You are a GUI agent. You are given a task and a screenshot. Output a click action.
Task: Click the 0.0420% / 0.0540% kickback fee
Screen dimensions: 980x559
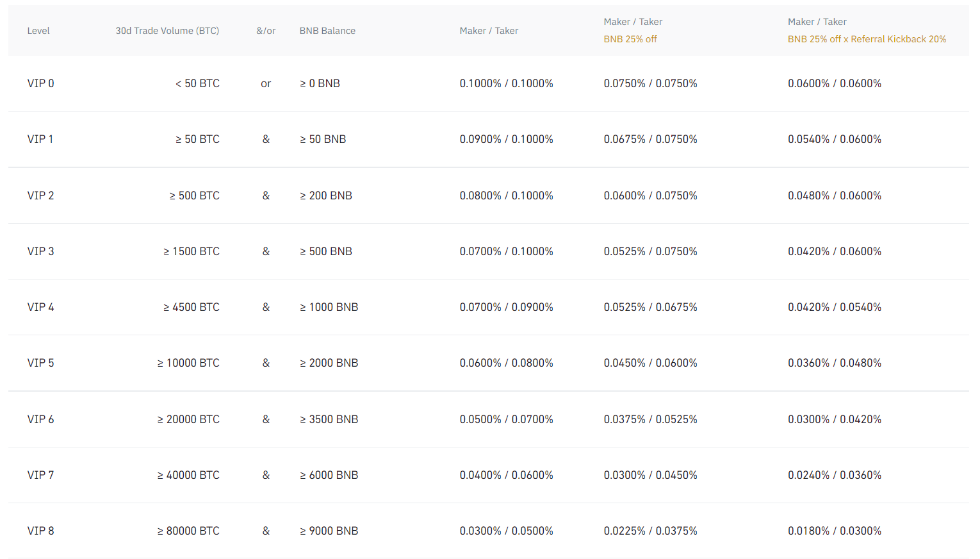coord(835,307)
